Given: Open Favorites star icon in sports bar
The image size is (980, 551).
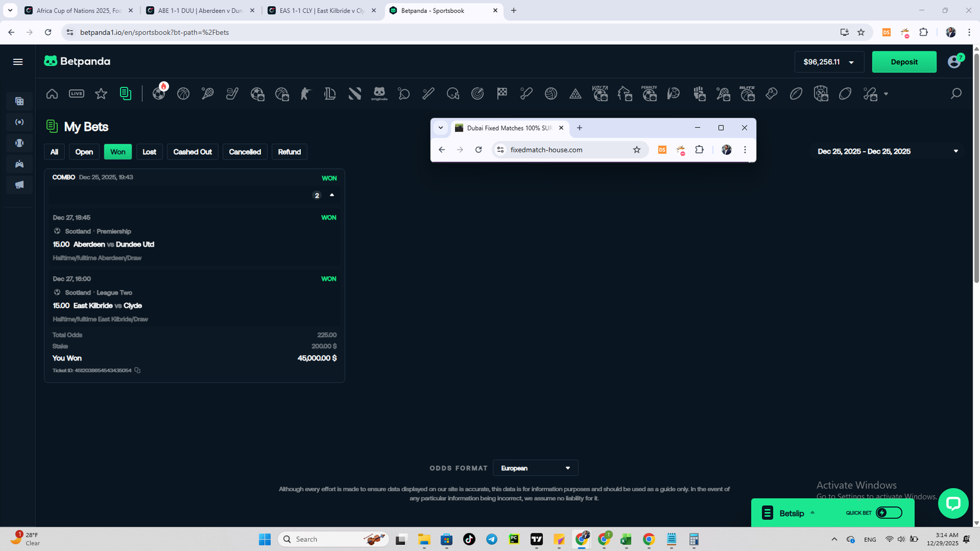Looking at the screenshot, I should coord(101,94).
